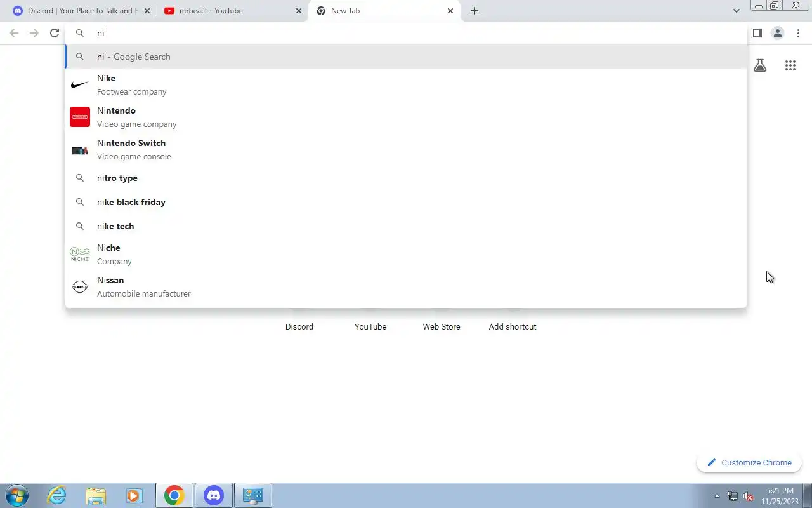This screenshot has width=812, height=508.
Task: Show hidden tray icons arrow
Action: (717, 496)
